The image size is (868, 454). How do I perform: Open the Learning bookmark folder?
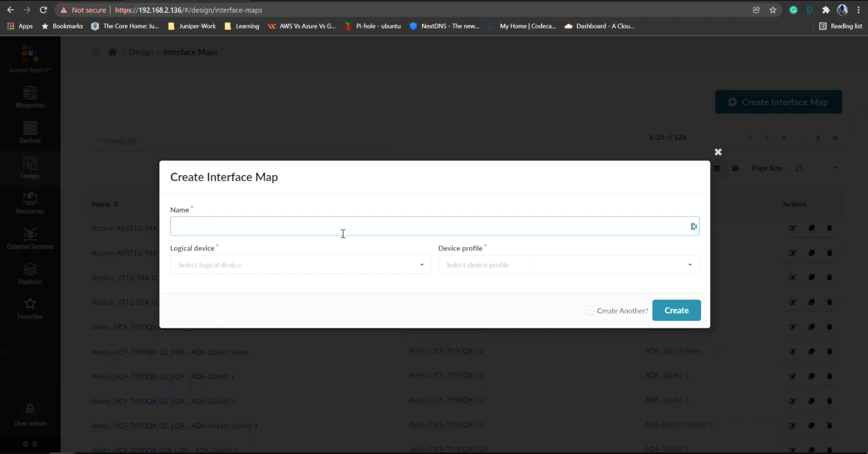pos(241,26)
